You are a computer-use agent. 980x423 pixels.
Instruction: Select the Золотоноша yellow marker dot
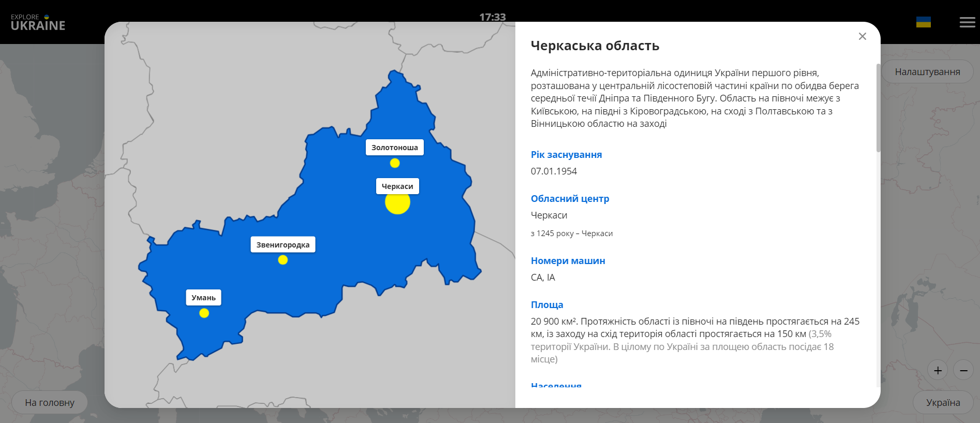tap(395, 163)
